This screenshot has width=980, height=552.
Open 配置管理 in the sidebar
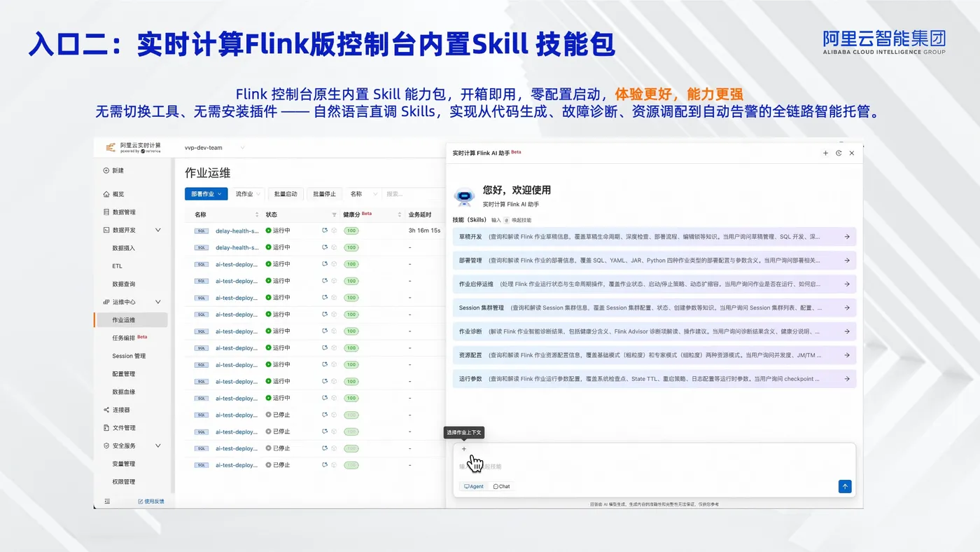coord(124,374)
